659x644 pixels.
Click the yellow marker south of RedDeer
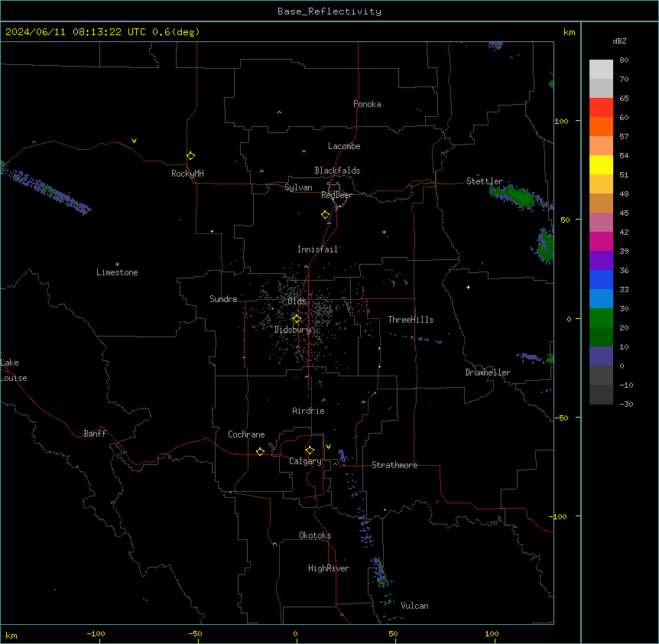point(326,215)
